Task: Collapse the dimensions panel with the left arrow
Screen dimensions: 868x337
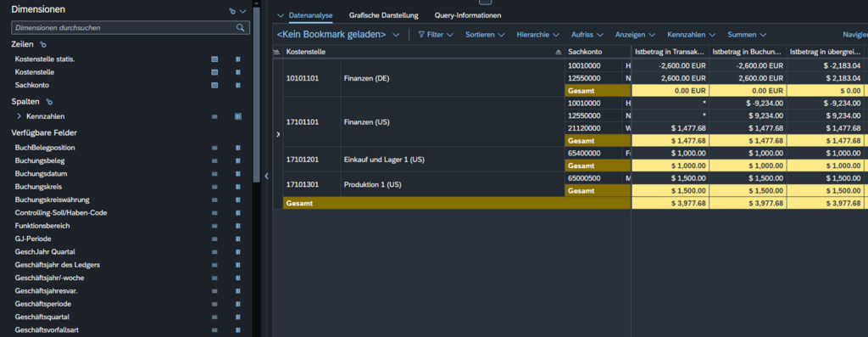Action: 266,176
